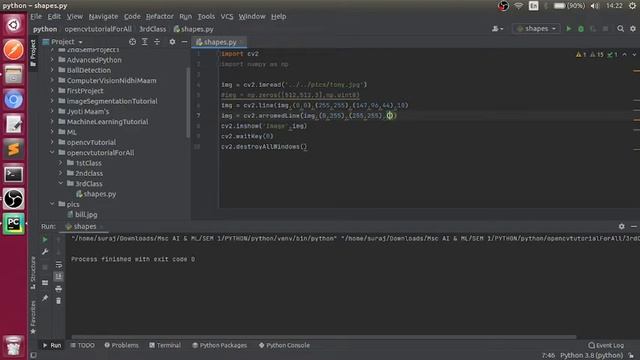Collapse all in Project panel
640x360 pixels.
157,42
